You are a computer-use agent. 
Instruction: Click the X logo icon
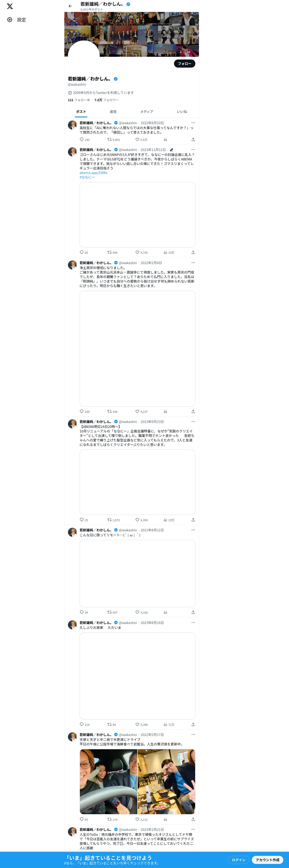(x=10, y=6)
